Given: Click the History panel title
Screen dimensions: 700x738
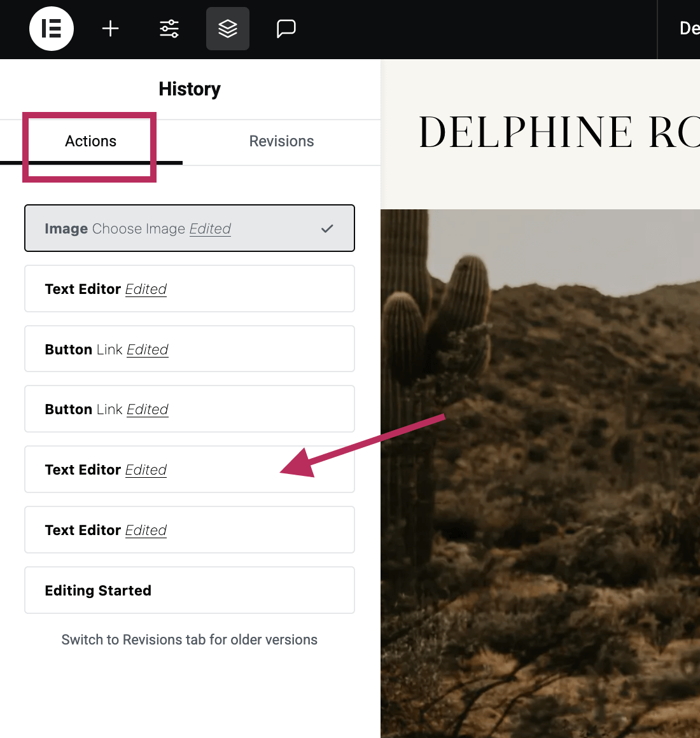Looking at the screenshot, I should (x=189, y=89).
